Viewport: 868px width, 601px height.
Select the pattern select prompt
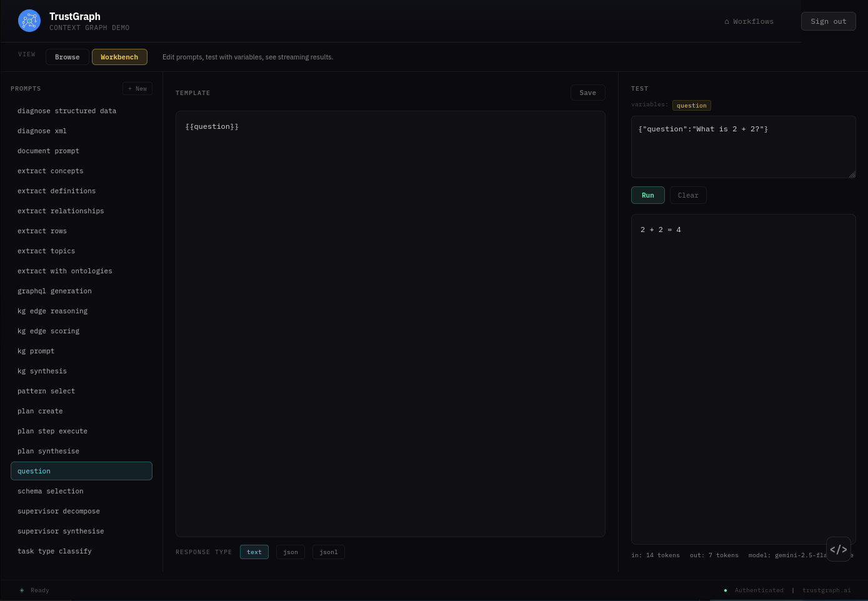(x=81, y=391)
